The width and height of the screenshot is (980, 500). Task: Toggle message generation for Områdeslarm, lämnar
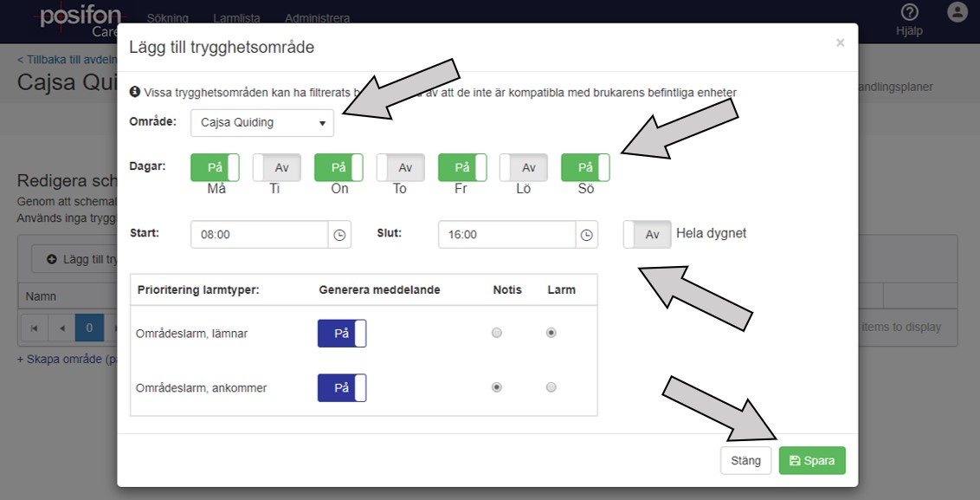pos(342,334)
